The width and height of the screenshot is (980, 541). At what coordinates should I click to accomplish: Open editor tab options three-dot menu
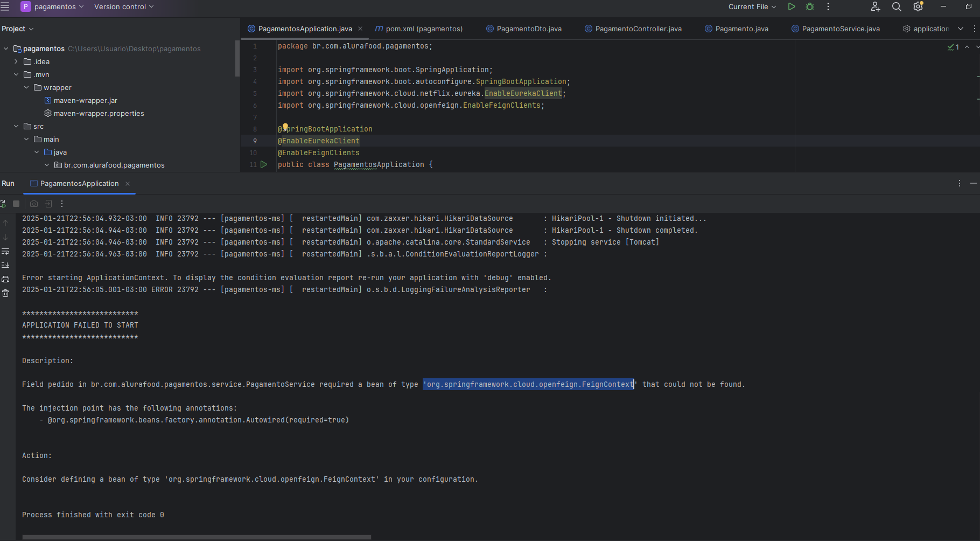point(975,29)
